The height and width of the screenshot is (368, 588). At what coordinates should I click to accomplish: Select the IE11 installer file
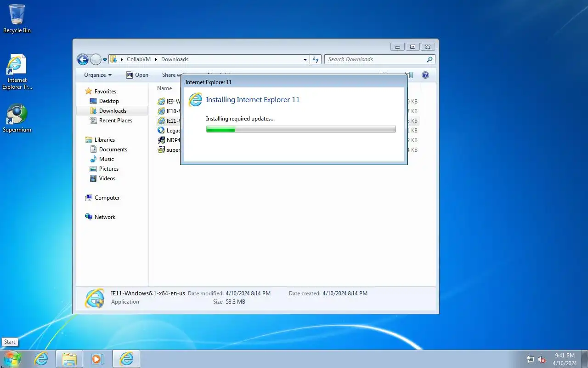(x=168, y=121)
